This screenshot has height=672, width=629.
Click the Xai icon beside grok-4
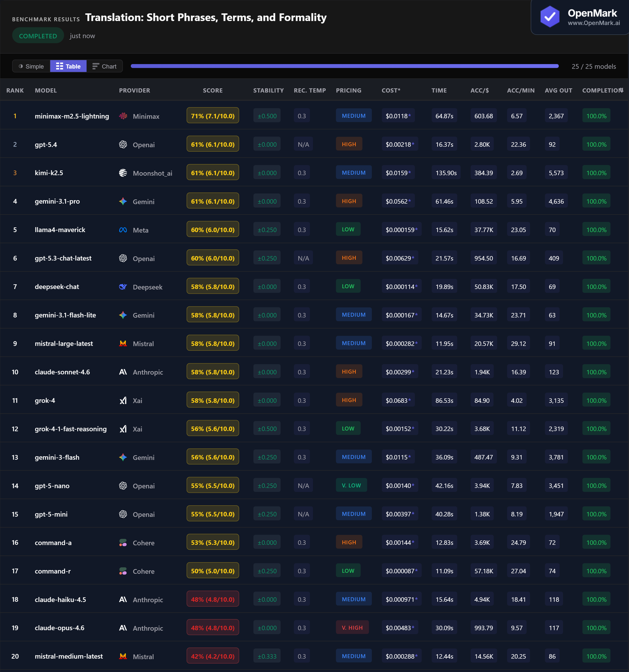pyautogui.click(x=123, y=401)
